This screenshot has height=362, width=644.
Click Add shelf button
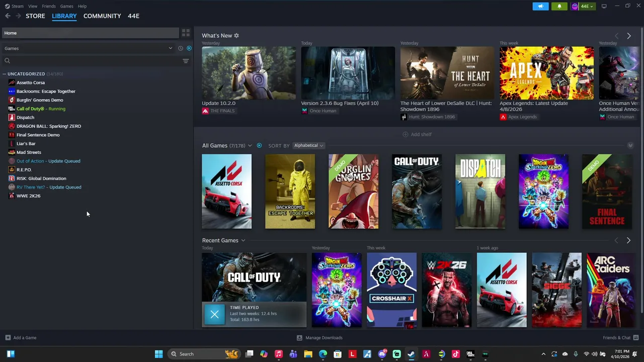click(x=417, y=134)
